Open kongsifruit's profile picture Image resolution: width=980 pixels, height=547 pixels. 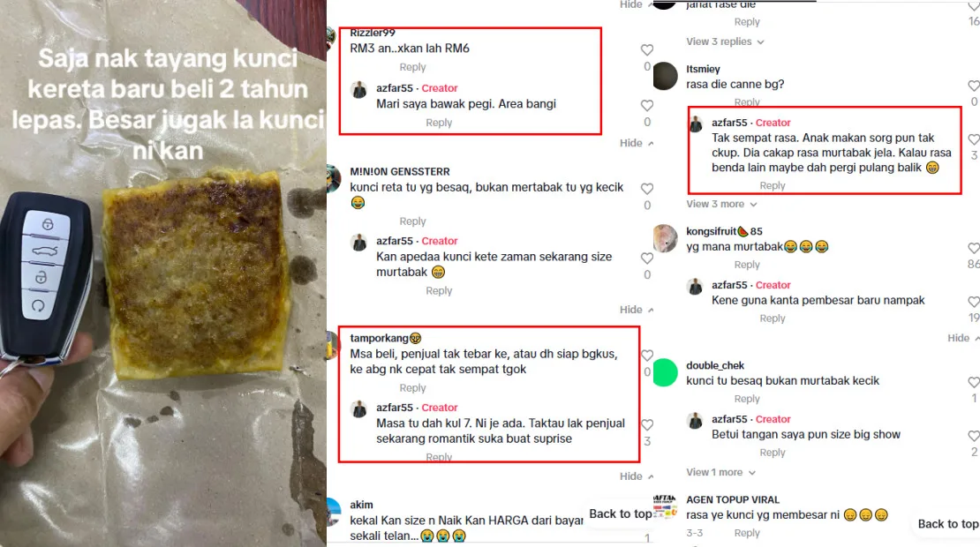coord(665,238)
